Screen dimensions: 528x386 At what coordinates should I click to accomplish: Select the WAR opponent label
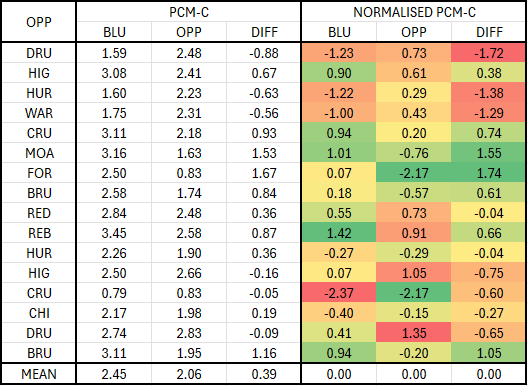(39, 113)
